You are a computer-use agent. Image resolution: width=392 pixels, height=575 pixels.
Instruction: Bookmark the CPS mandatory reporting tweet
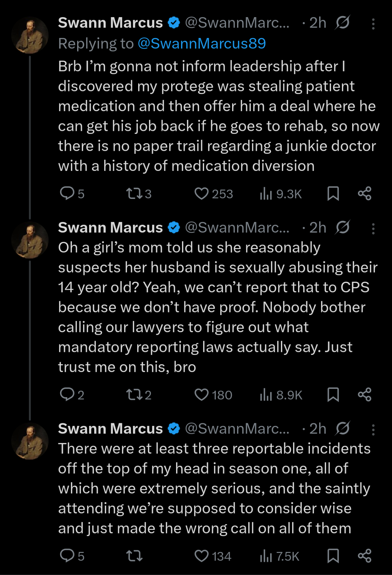coord(333,395)
